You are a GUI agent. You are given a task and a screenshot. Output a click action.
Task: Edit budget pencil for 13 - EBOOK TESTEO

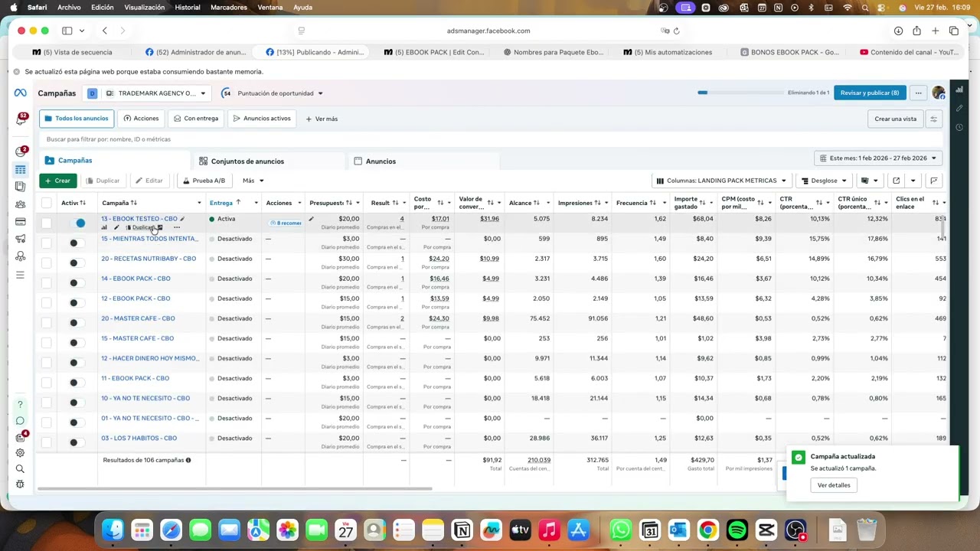click(x=312, y=219)
